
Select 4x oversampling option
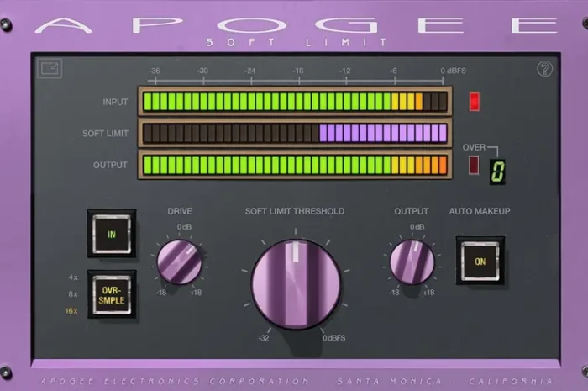(x=74, y=277)
